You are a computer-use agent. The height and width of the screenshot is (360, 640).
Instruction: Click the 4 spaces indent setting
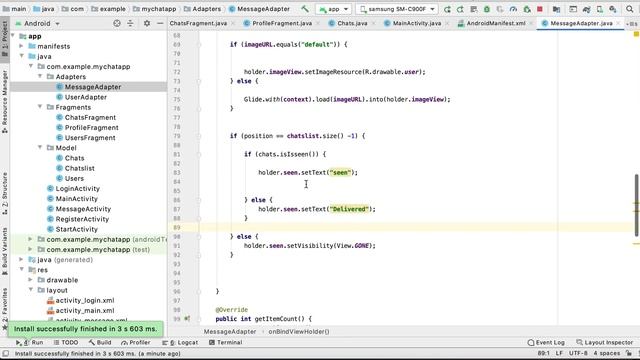point(607,353)
